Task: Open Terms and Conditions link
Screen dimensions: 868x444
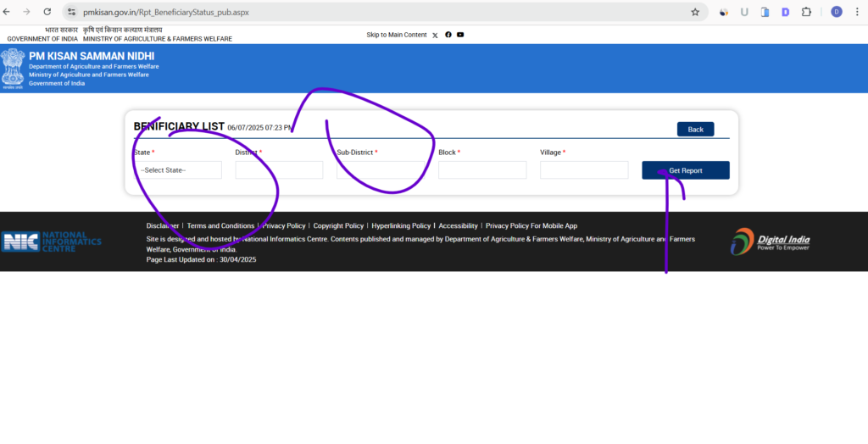Action: point(220,226)
